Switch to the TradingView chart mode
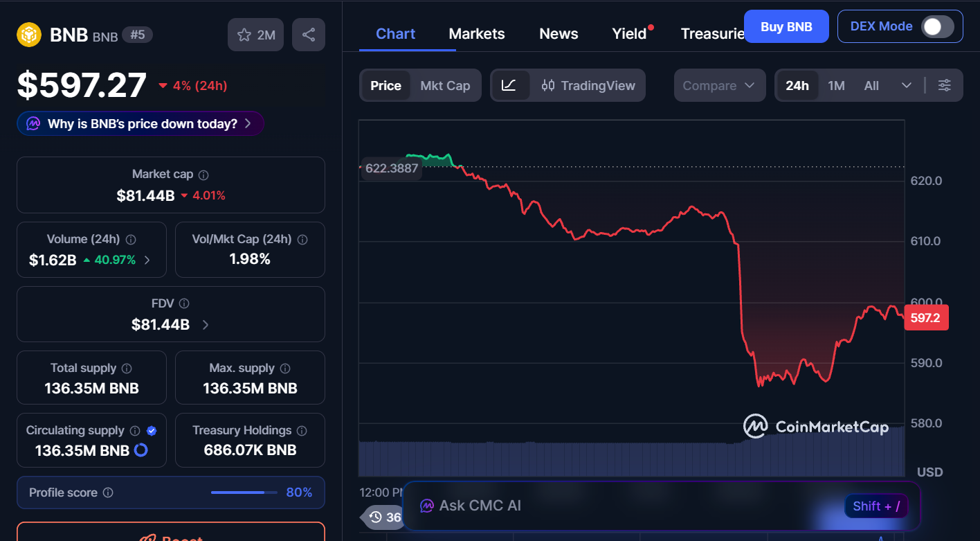Screen dimensions: 980x541 click(x=588, y=85)
